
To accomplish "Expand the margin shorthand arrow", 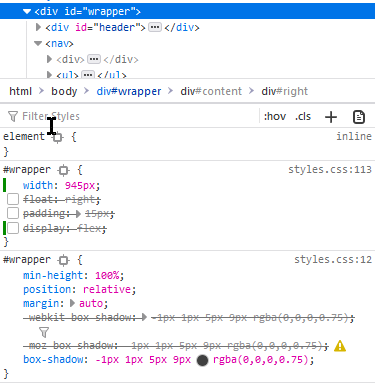I will click(x=72, y=303).
